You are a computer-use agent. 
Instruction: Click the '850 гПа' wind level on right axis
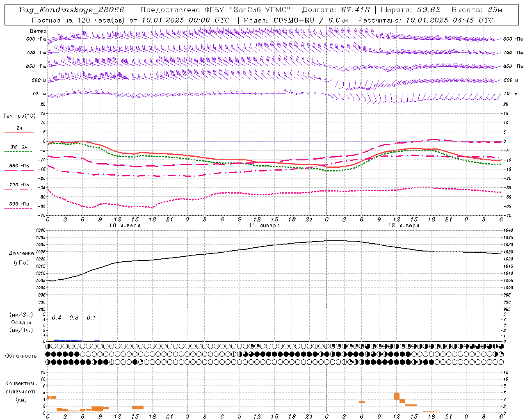(513, 66)
